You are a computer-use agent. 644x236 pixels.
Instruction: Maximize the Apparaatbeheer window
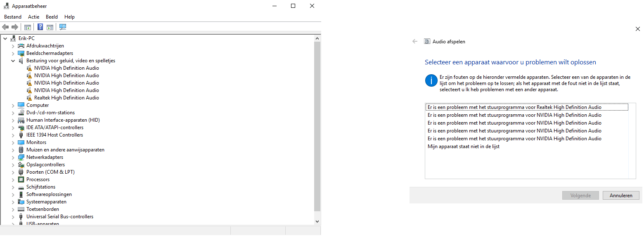click(293, 6)
